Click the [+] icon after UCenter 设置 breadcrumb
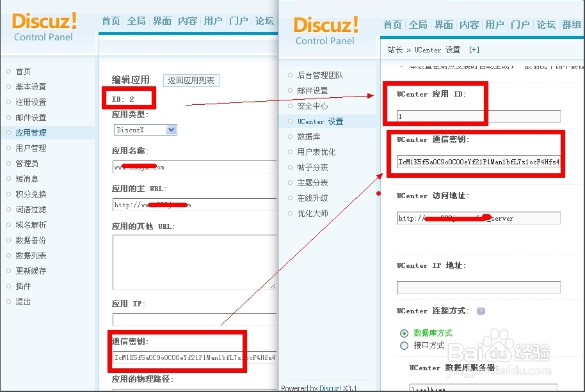The width and height of the screenshot is (585, 392). tap(474, 50)
